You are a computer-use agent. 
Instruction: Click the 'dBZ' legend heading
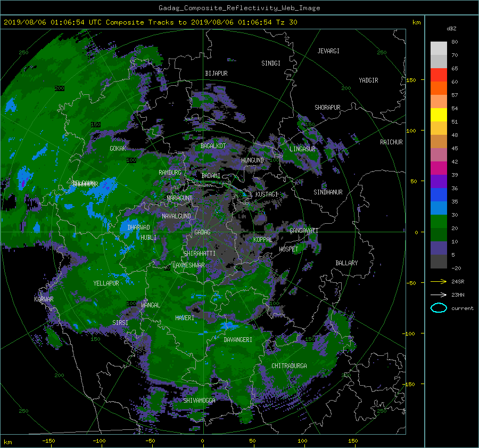[x=451, y=28]
